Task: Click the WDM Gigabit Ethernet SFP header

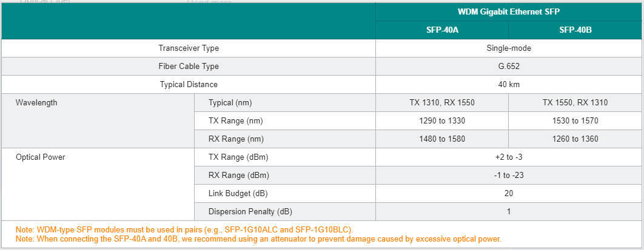Action: (x=509, y=12)
